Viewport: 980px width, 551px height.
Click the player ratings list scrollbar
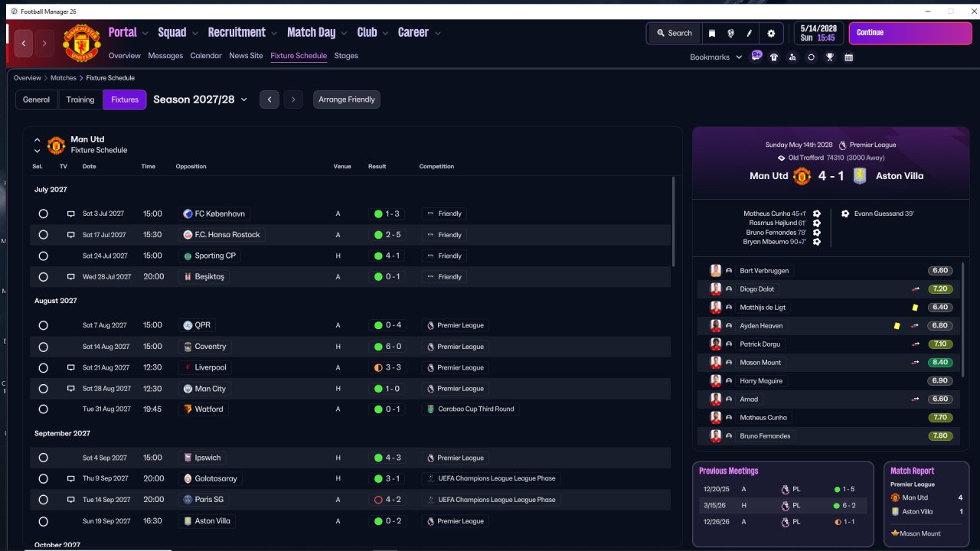(963, 318)
